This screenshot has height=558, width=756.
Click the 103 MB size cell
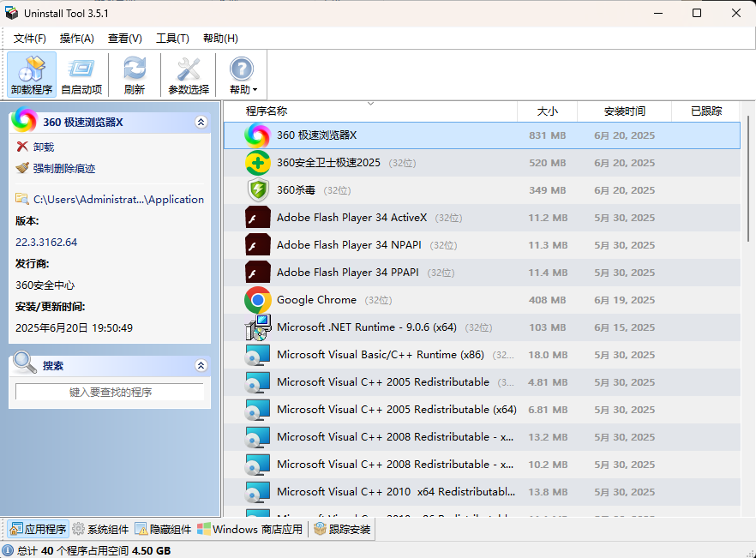pos(547,327)
